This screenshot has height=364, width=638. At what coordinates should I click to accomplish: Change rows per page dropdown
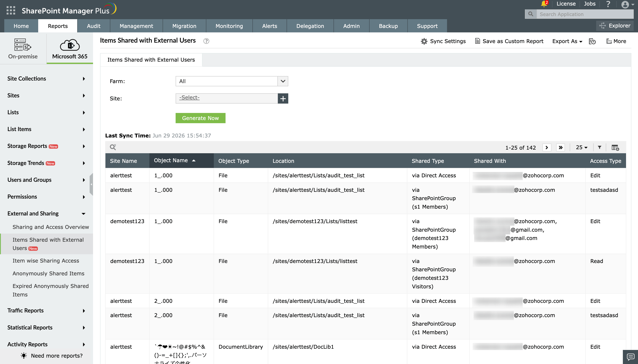[582, 147]
